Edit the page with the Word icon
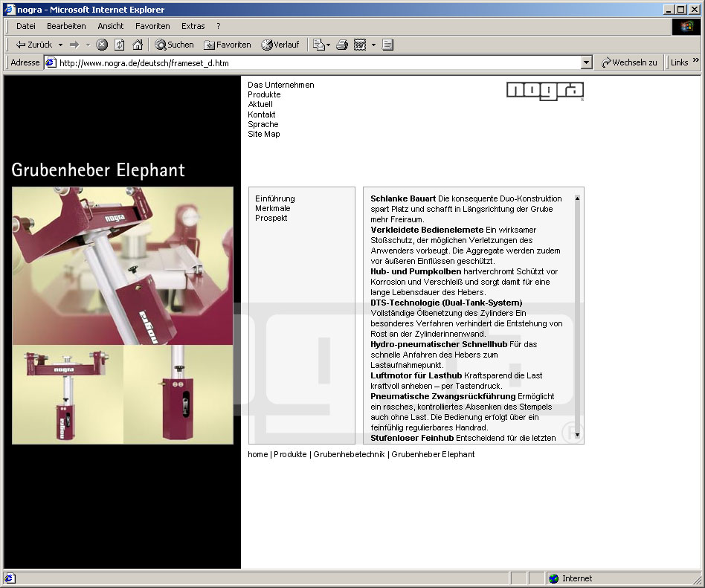Image resolution: width=705 pixels, height=588 pixels. [x=360, y=45]
